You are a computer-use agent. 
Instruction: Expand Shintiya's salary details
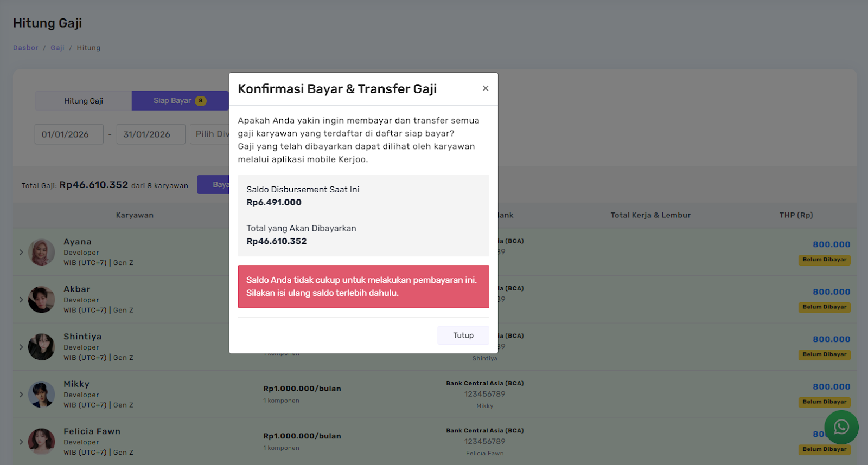point(21,347)
